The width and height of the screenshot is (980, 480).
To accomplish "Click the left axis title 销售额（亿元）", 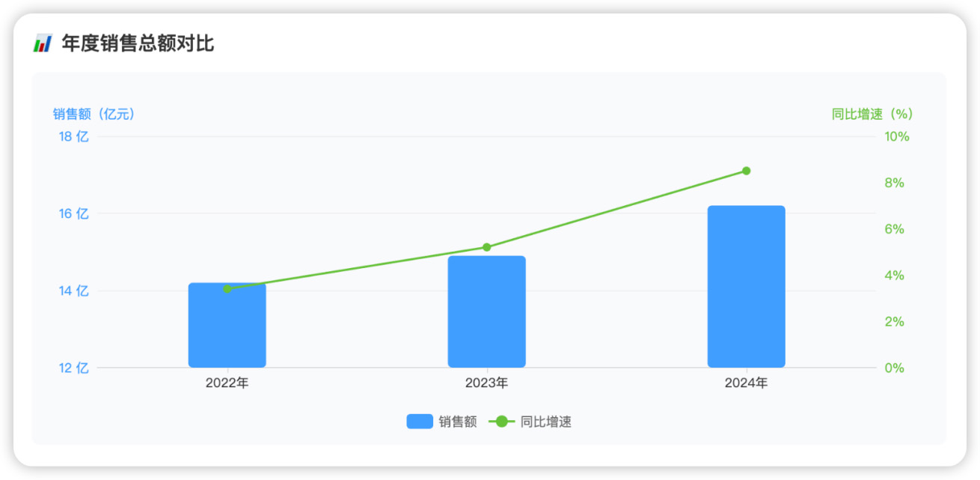I will point(94,114).
